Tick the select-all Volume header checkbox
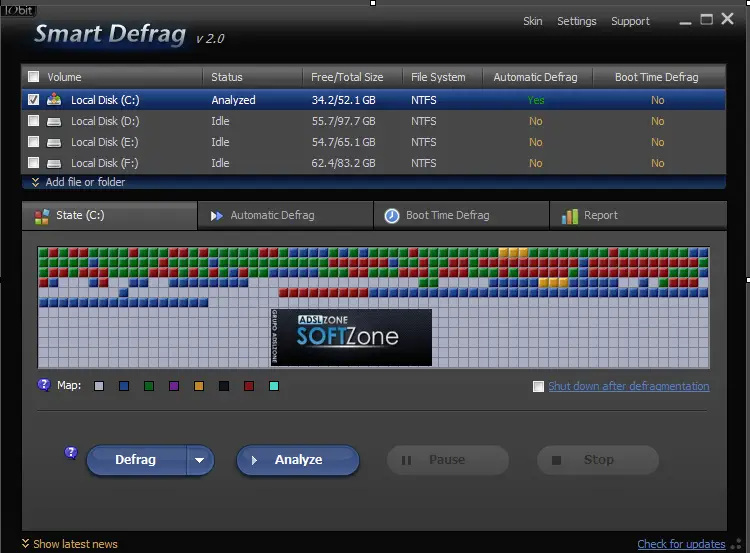 click(x=34, y=77)
